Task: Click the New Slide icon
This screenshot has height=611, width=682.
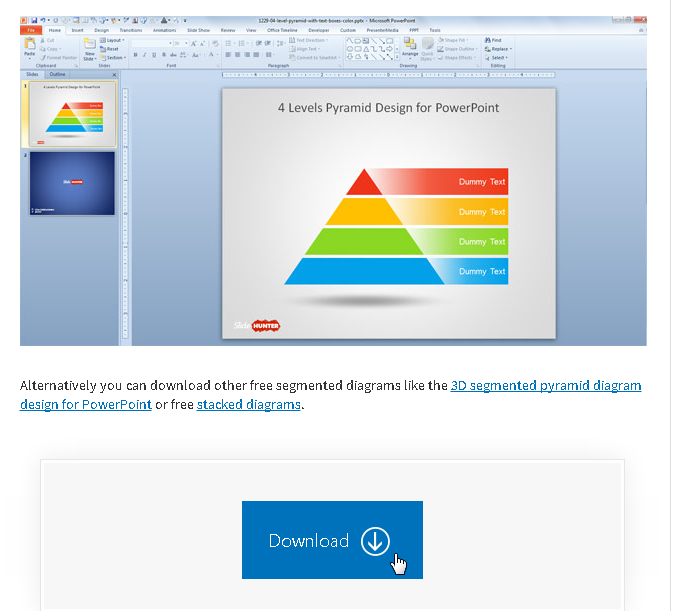Action: pos(90,50)
